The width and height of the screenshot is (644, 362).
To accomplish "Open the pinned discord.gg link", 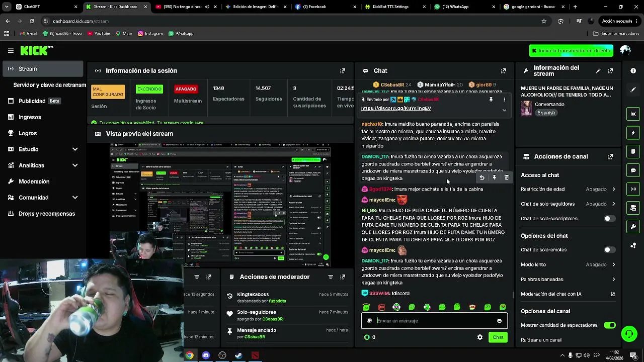I will click(x=396, y=109).
